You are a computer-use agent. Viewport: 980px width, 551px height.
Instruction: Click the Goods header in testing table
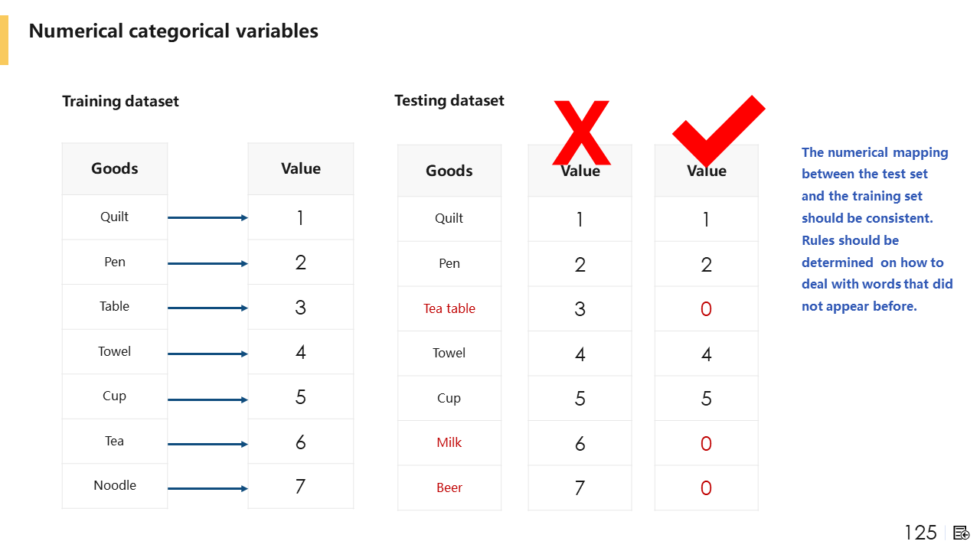(x=449, y=171)
